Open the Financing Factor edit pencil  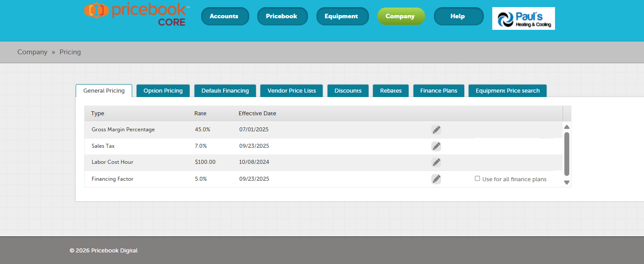[x=436, y=179]
